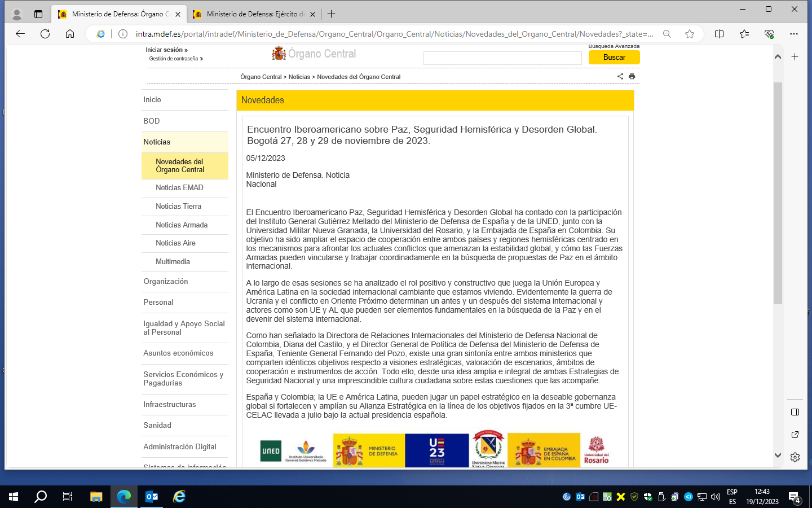Open a new browser tab
The image size is (812, 508).
tap(332, 14)
